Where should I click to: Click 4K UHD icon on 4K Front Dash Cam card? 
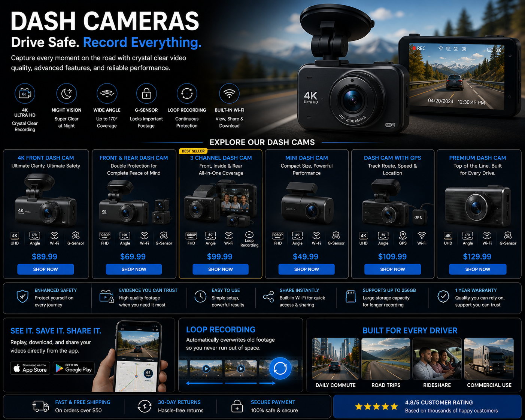[x=15, y=235]
